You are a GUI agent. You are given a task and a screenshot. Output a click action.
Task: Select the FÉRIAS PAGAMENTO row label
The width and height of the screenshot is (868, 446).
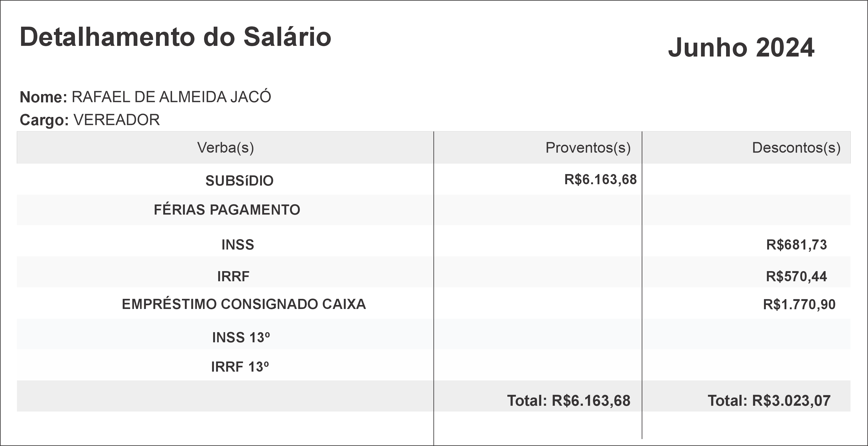click(227, 210)
